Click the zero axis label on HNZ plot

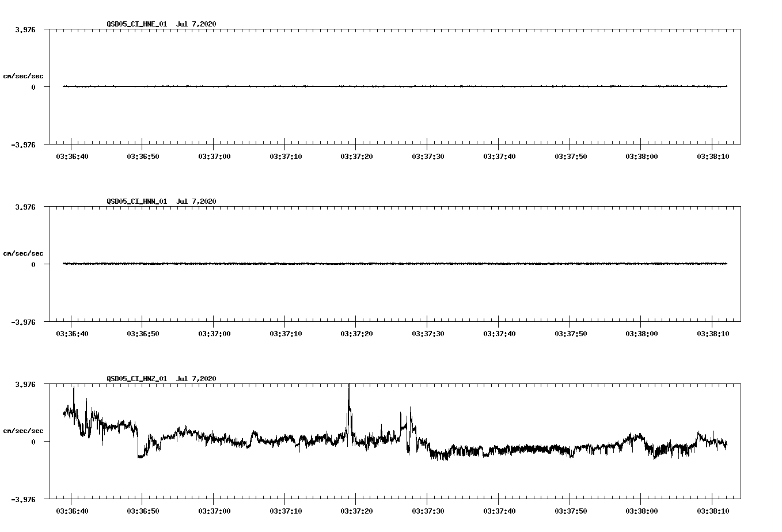[x=33, y=442]
